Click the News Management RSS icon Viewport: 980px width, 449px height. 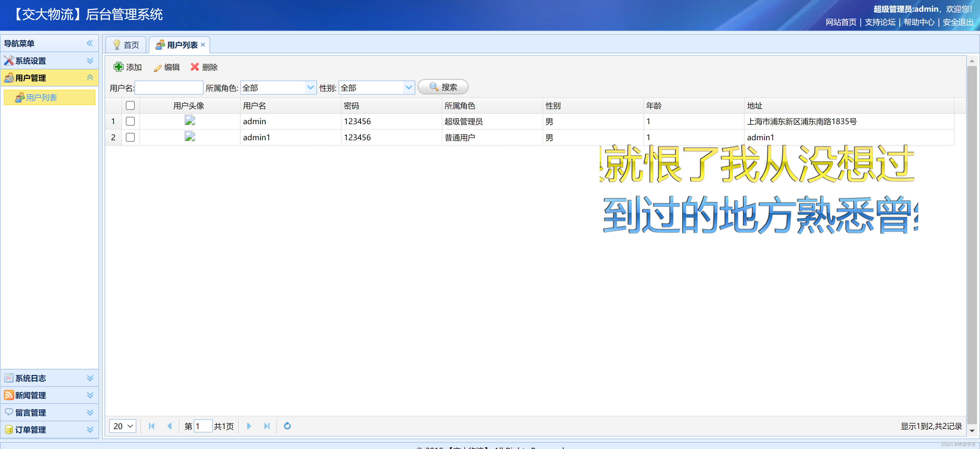pyautogui.click(x=9, y=395)
